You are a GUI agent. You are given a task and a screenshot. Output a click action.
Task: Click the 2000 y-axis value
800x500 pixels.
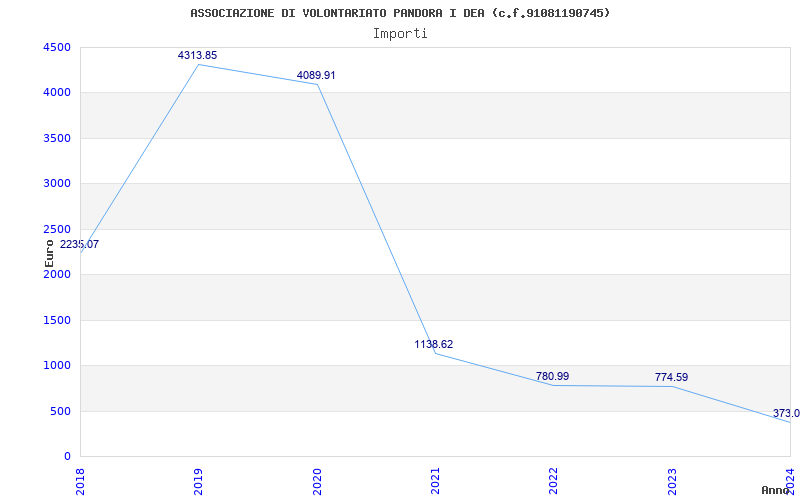pyautogui.click(x=57, y=274)
